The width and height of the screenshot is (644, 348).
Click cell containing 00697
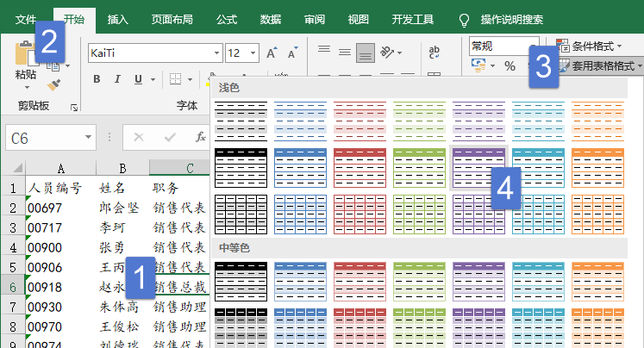pos(61,208)
